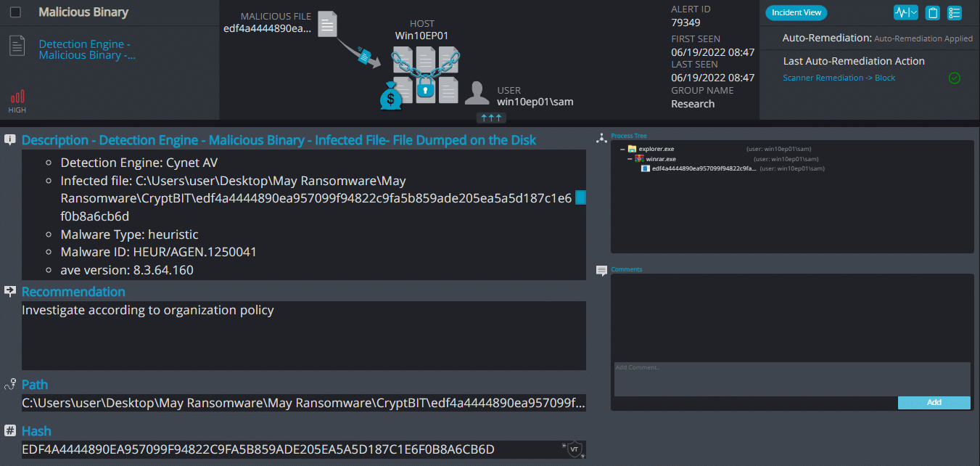Open the Scanner Remediation -> Block link
Image resolution: width=980 pixels, height=466 pixels.
839,78
